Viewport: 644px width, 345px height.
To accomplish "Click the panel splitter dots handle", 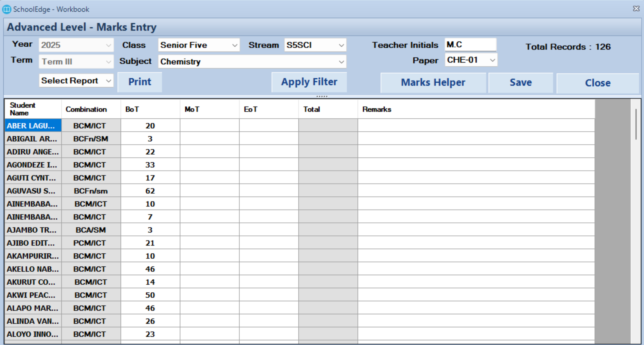I will click(x=322, y=96).
